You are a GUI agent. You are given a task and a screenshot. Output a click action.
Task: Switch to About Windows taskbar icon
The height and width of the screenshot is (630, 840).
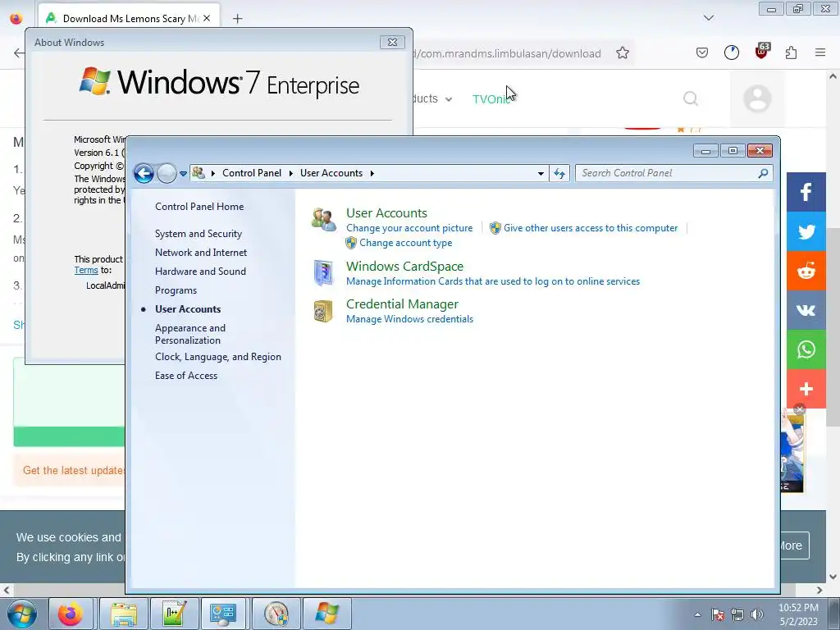[326, 614]
